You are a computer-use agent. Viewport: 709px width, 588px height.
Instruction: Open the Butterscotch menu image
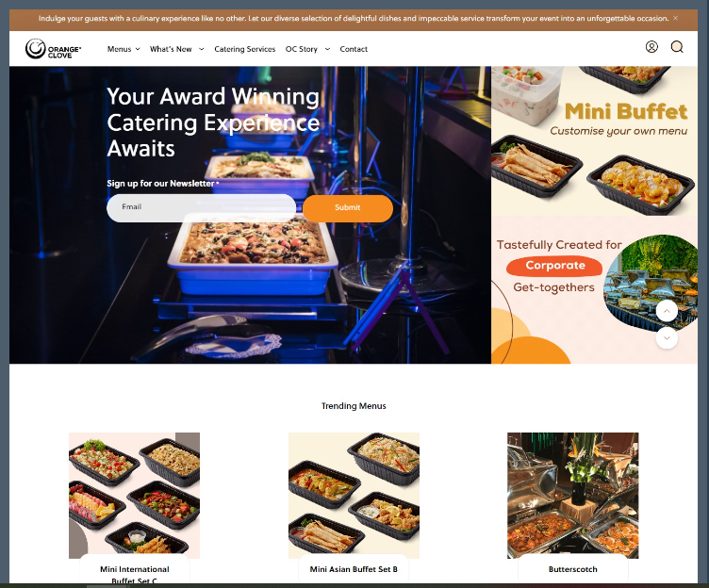tap(573, 496)
